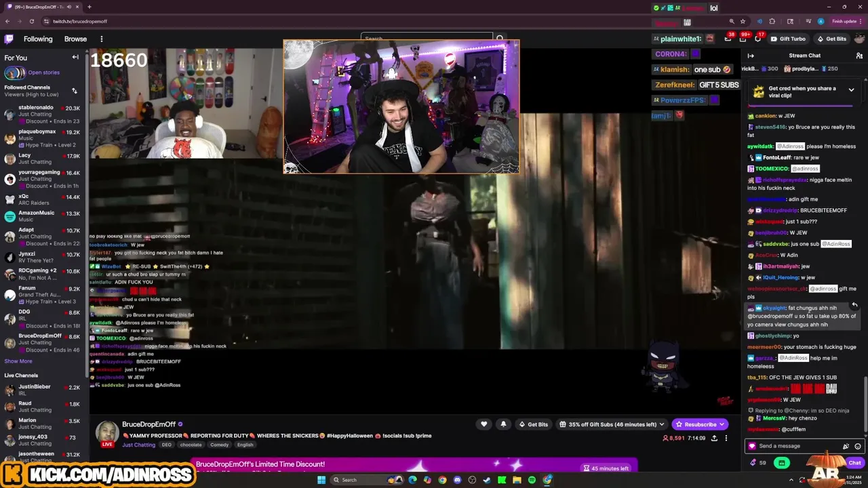Image resolution: width=868 pixels, height=488 pixels.
Task: Change Followed Channels sort order
Action: point(74,91)
